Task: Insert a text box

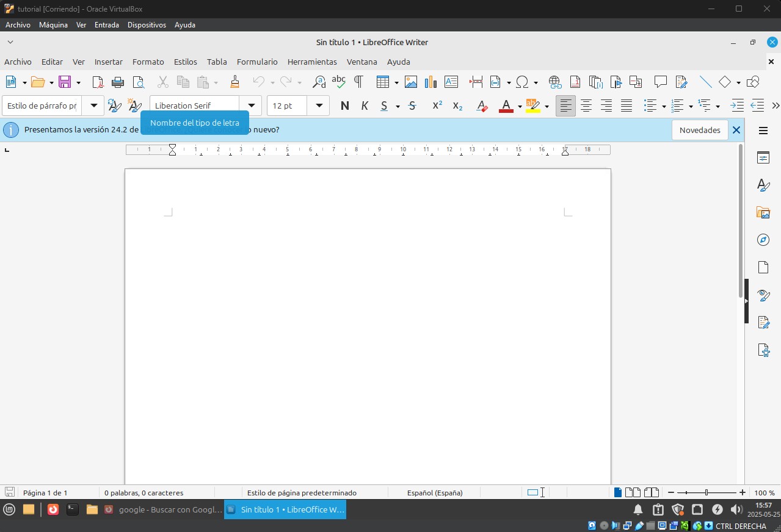Action: [451, 82]
